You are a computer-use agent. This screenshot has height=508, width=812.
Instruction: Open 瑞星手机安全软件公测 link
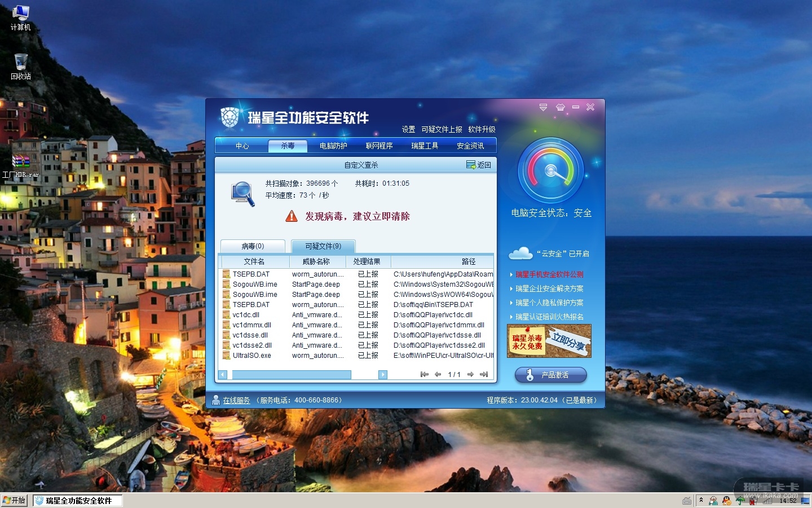[549, 274]
